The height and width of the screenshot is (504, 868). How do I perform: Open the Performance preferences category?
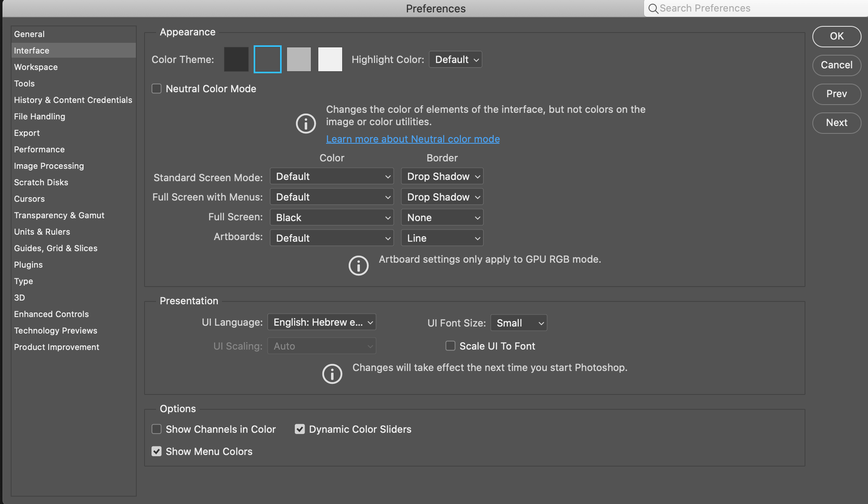coord(39,149)
